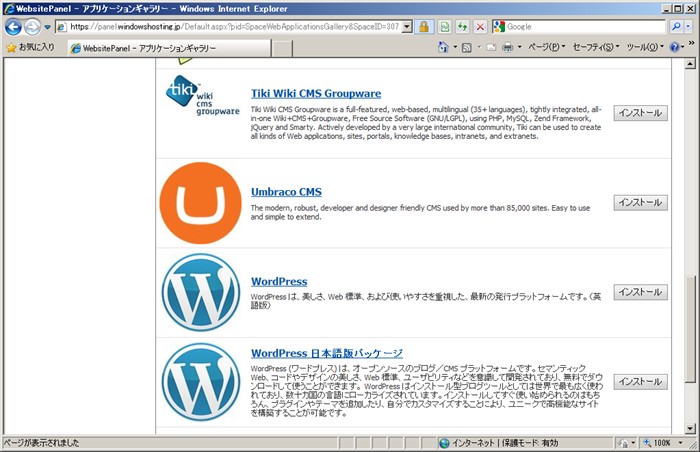Screen dimensions: 700x452
Task: Click the page scroll down arrow
Action: 690,429
